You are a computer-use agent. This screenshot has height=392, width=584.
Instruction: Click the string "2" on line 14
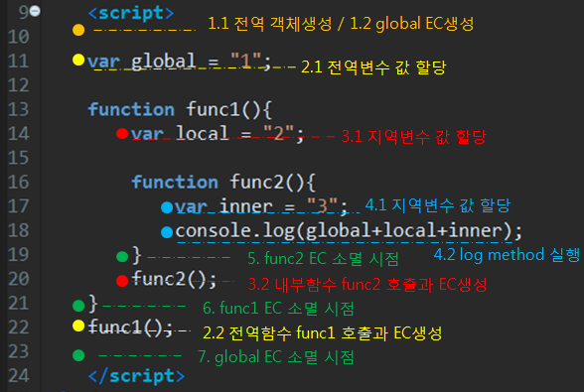pos(279,133)
